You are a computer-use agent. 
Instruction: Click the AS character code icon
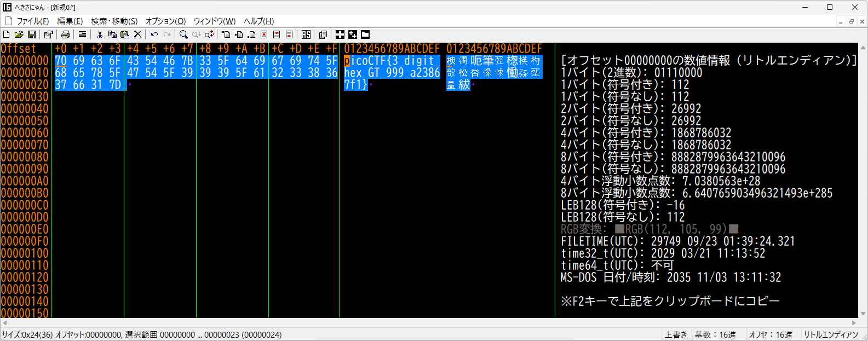click(306, 34)
